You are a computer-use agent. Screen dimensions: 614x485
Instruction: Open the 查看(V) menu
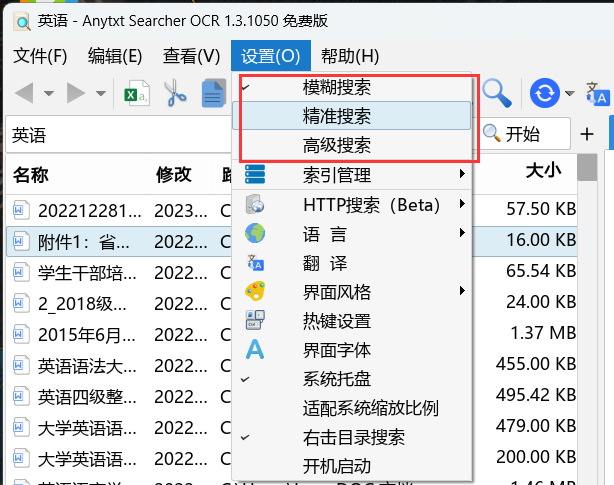(x=191, y=56)
